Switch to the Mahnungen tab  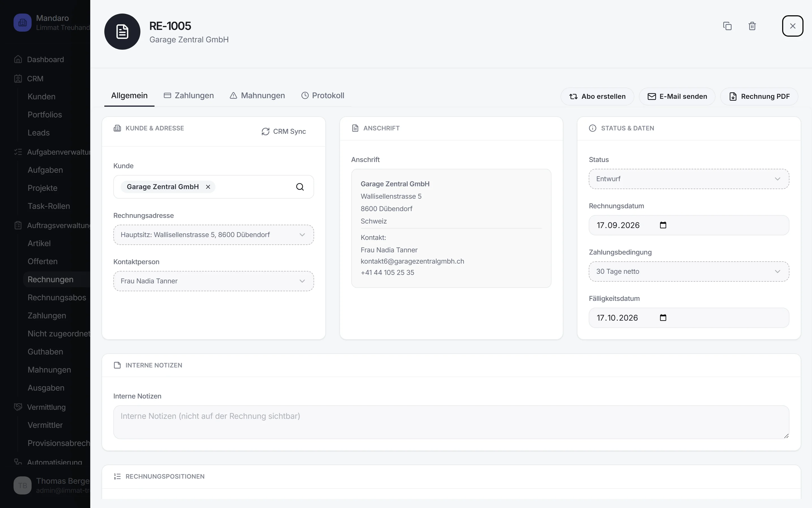click(257, 96)
